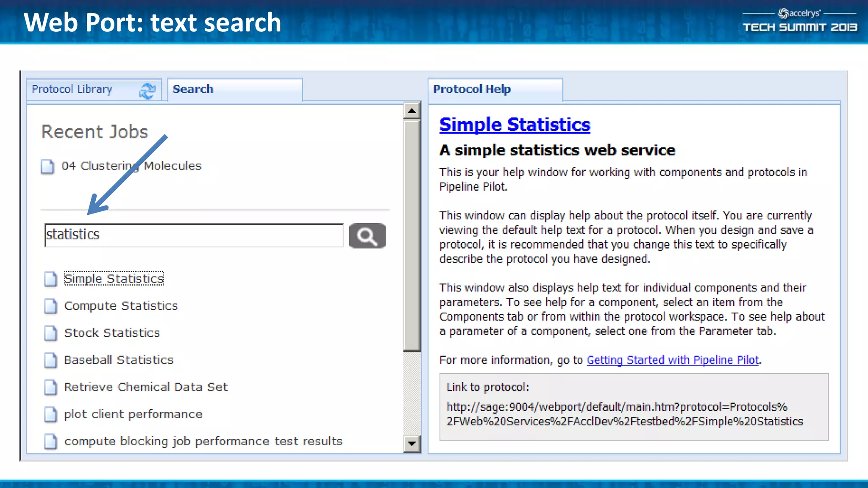Open the plot client performance protocol

point(133,414)
